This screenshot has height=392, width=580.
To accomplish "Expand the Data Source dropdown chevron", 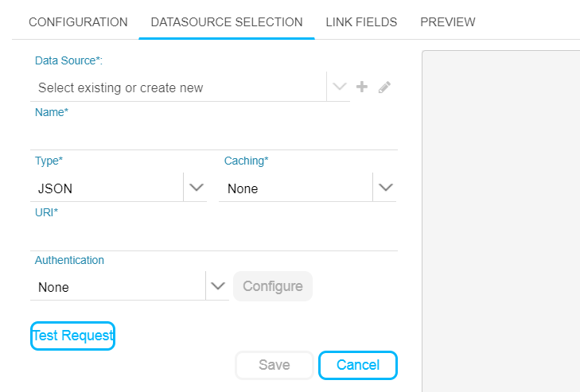I will (x=340, y=87).
